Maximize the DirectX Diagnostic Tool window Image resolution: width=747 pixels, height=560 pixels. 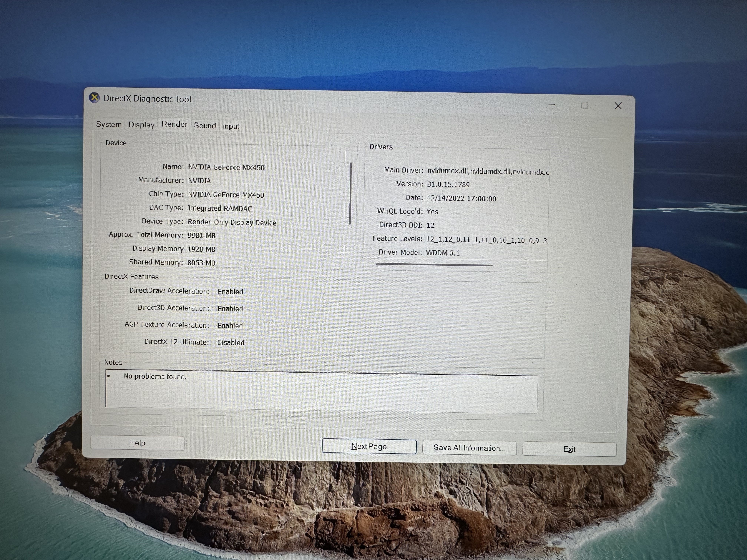(x=585, y=105)
